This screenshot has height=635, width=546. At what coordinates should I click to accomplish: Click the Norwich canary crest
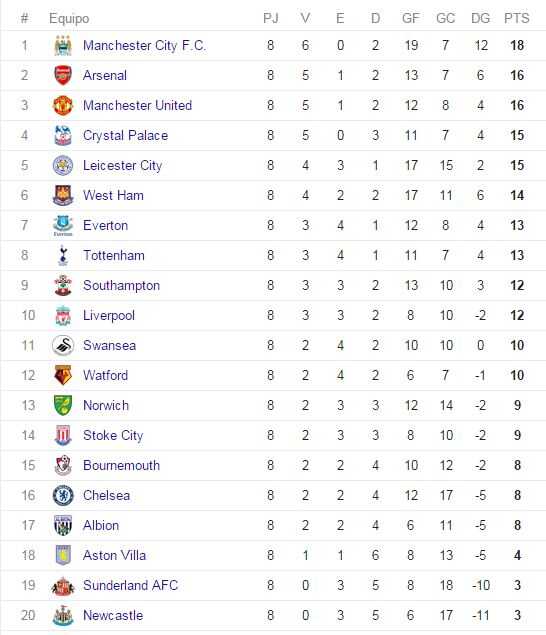63,405
